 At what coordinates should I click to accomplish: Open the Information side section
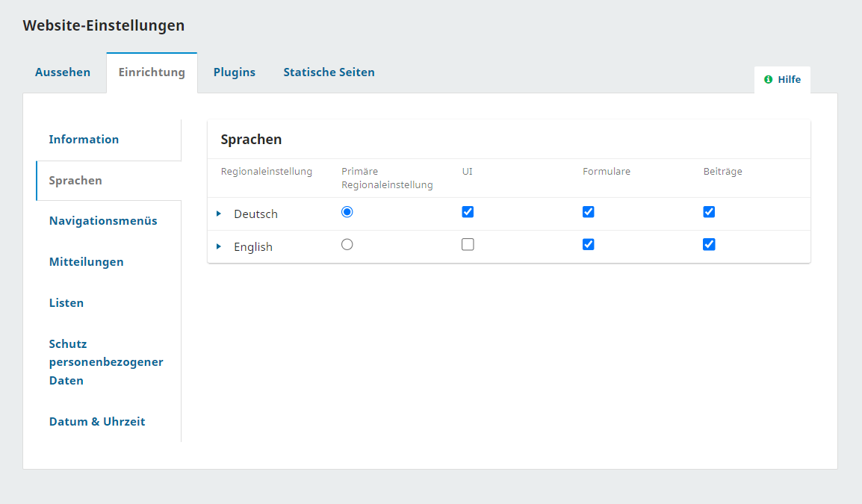[x=84, y=140]
